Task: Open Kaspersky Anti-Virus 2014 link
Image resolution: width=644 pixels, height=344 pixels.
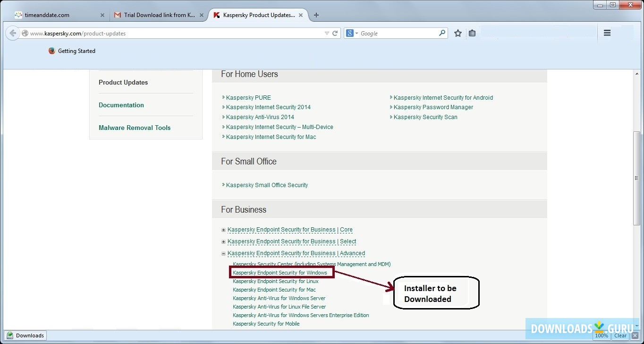Action: click(x=260, y=117)
